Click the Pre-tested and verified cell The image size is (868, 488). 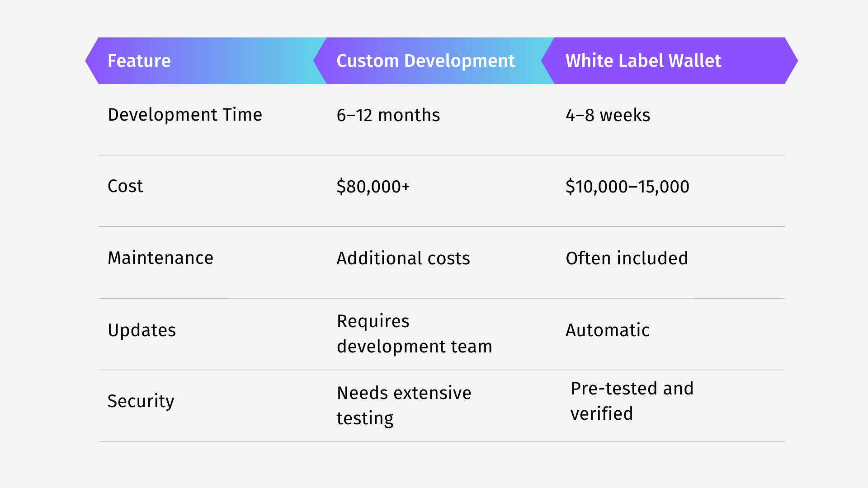632,401
